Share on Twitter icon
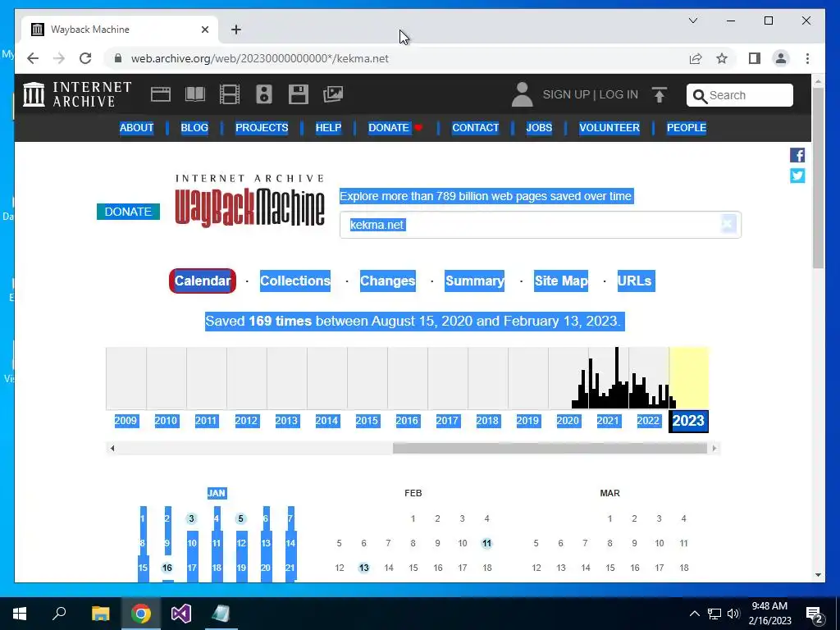 coord(797,176)
